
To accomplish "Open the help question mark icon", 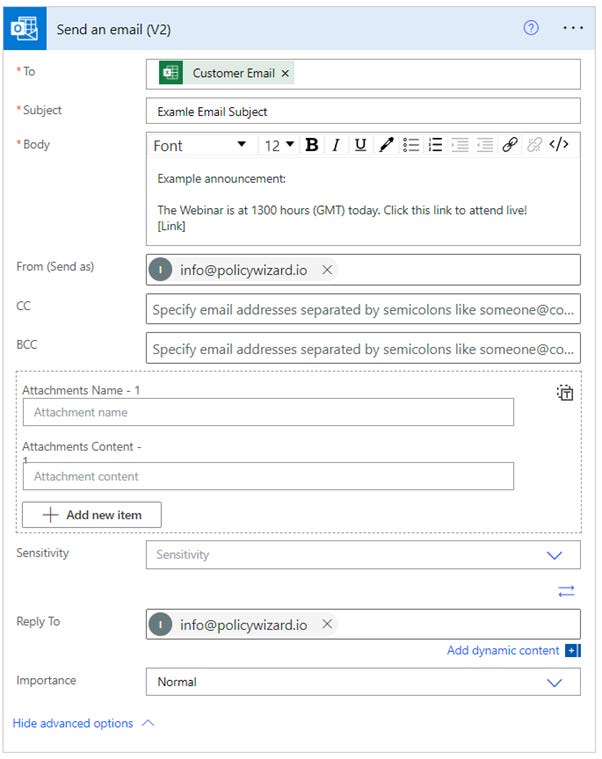I will tap(533, 28).
